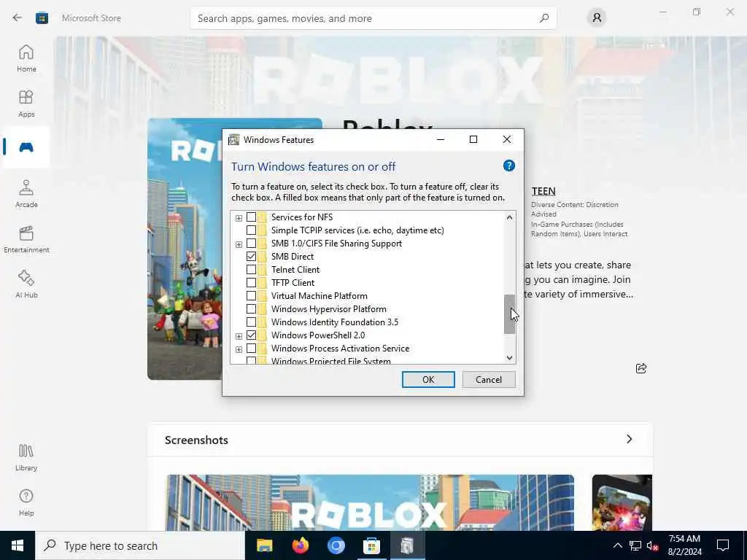Open Windows Features help question mark
The width and height of the screenshot is (747, 560).
tap(508, 166)
